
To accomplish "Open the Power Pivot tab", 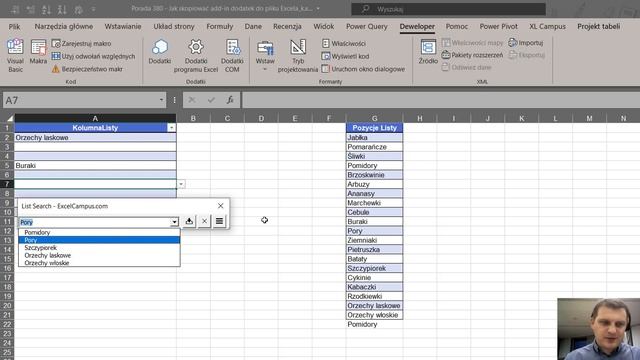I will click(x=498, y=26).
